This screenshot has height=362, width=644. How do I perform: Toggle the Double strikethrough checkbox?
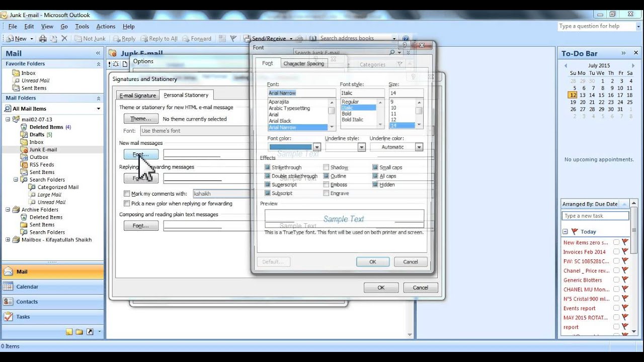[x=268, y=176]
